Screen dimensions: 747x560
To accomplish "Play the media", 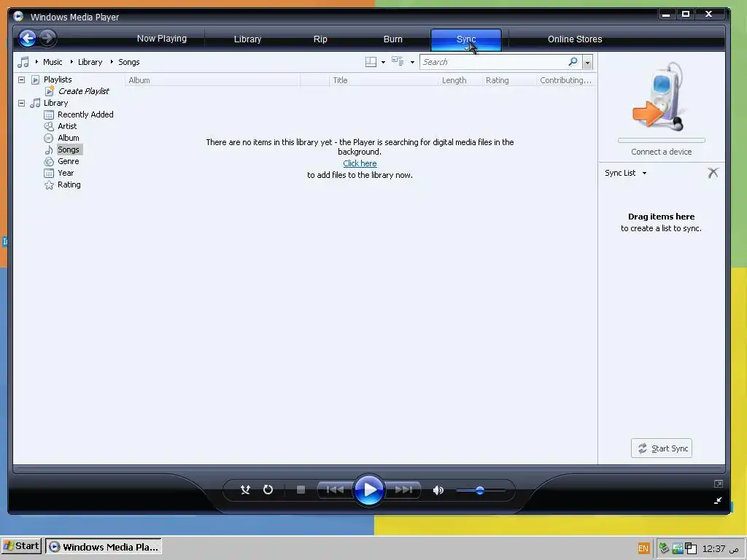I will click(x=368, y=489).
